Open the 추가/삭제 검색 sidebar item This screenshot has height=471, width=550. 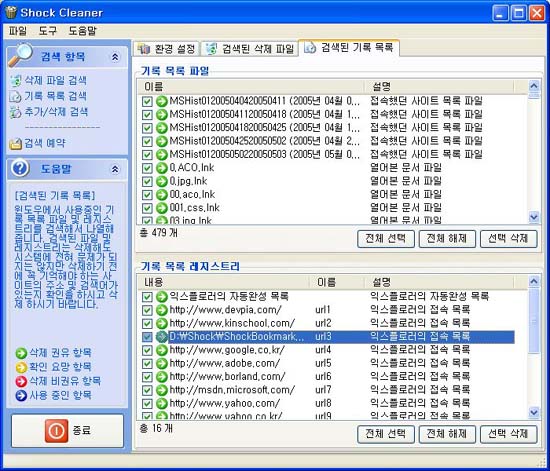[49, 112]
